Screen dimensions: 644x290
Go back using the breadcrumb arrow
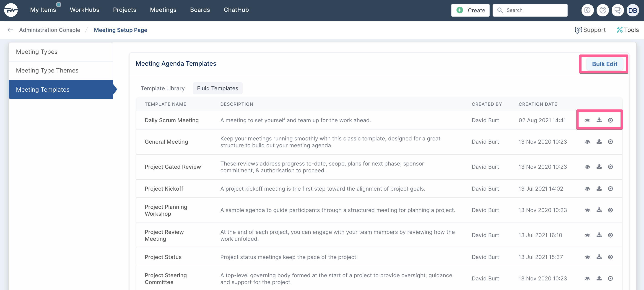(x=10, y=30)
